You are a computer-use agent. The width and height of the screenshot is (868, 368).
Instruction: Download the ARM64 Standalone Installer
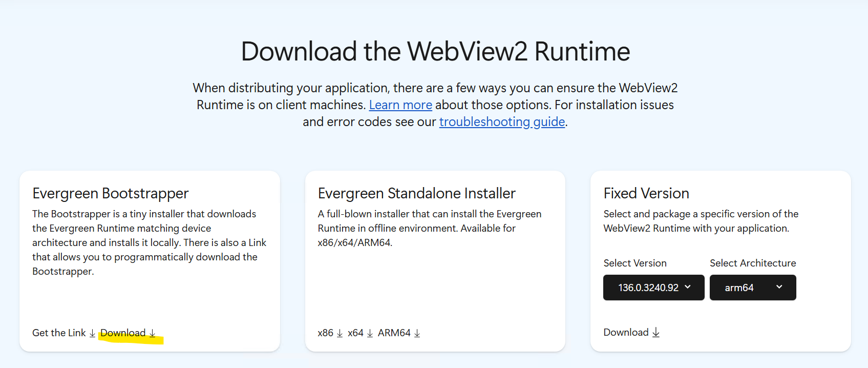point(399,333)
